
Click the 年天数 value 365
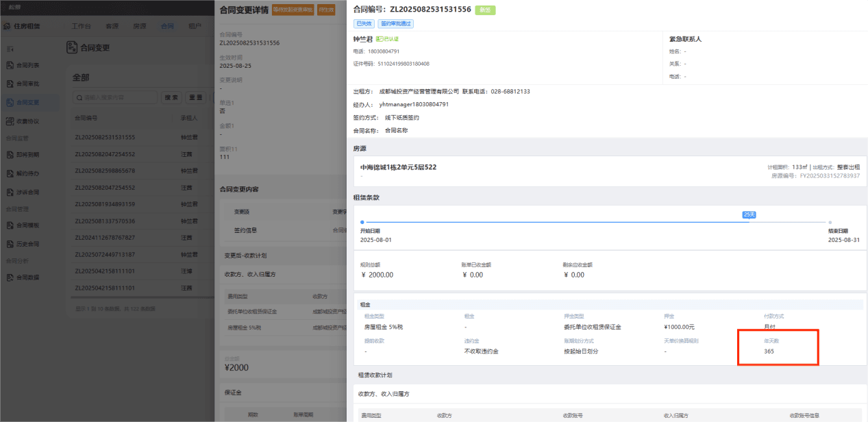(769, 351)
